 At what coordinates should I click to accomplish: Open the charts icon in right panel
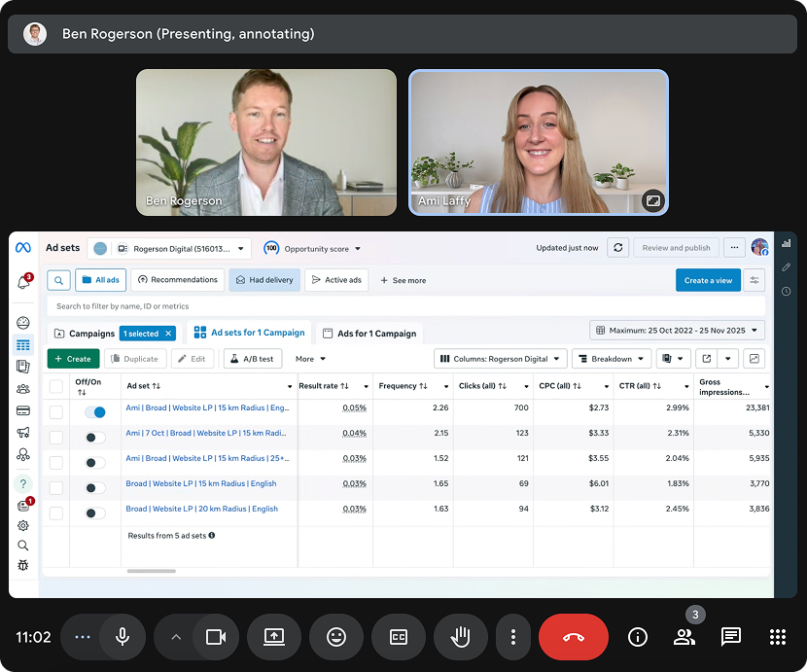click(x=786, y=243)
